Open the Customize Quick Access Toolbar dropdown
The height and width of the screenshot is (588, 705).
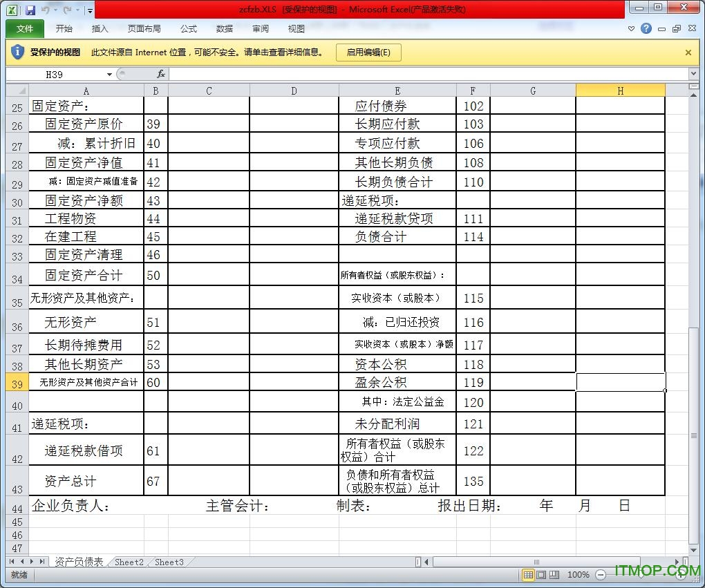90,10
